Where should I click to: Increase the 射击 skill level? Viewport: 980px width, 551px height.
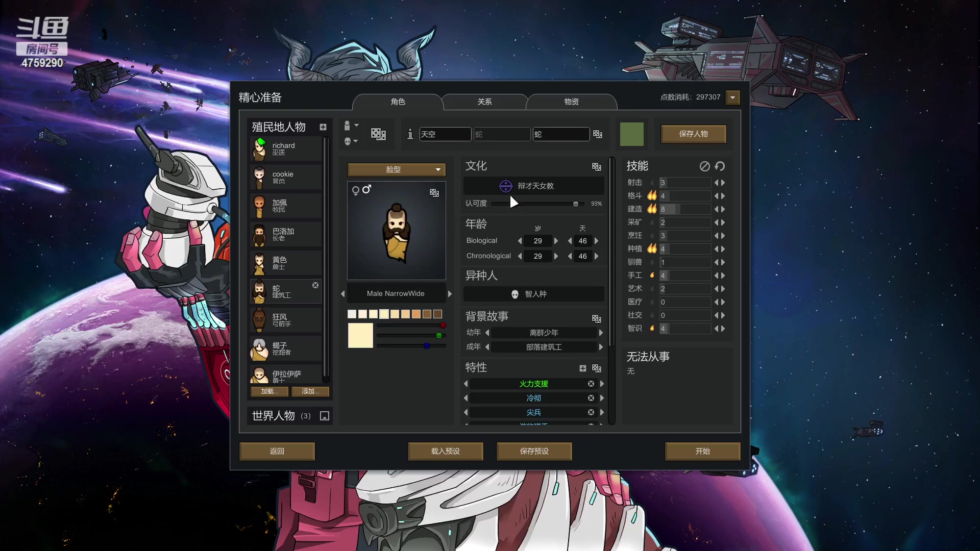click(x=723, y=183)
